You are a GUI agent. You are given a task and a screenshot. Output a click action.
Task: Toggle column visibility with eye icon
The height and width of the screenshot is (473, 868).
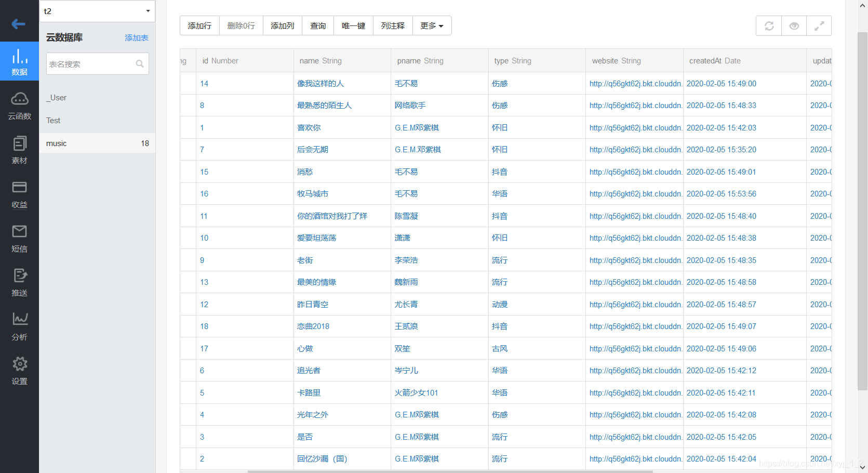(794, 26)
